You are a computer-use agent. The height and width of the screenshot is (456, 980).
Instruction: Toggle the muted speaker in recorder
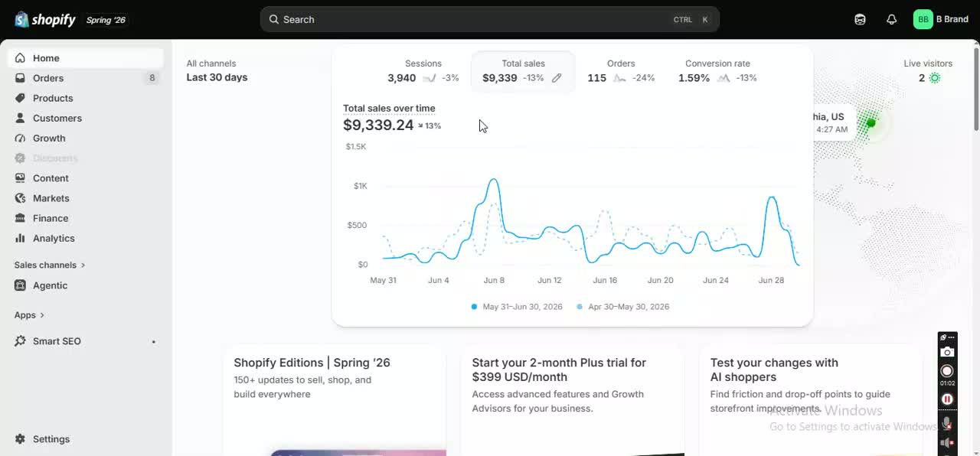947,443
